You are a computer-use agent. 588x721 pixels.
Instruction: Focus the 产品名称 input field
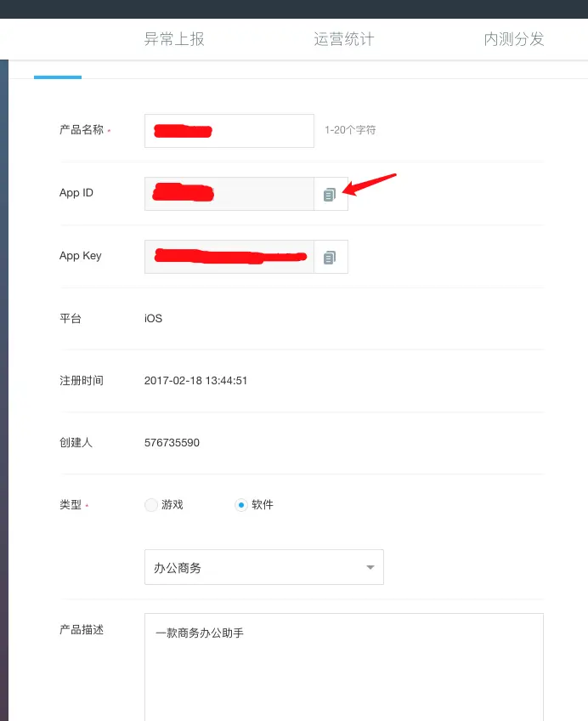[229, 131]
